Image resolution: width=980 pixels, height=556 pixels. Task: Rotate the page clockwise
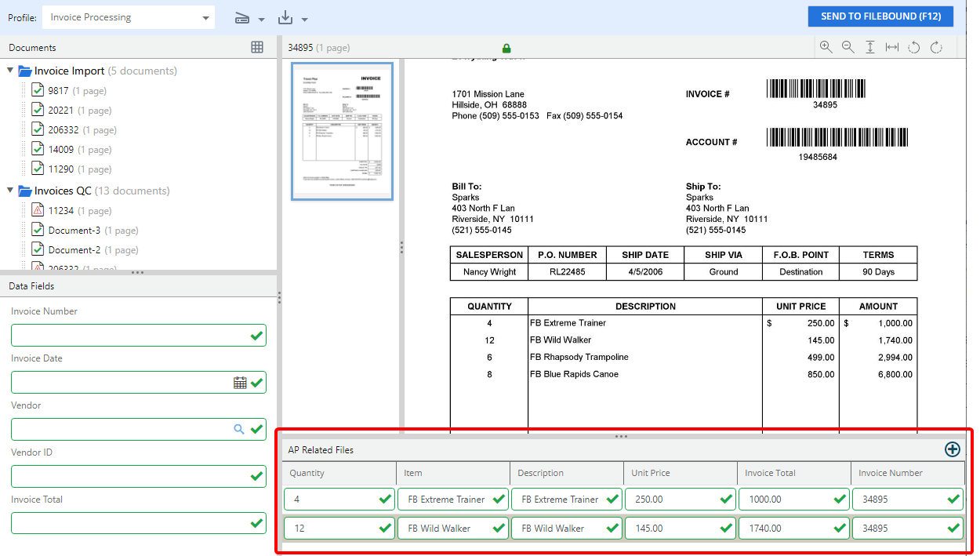click(x=936, y=47)
